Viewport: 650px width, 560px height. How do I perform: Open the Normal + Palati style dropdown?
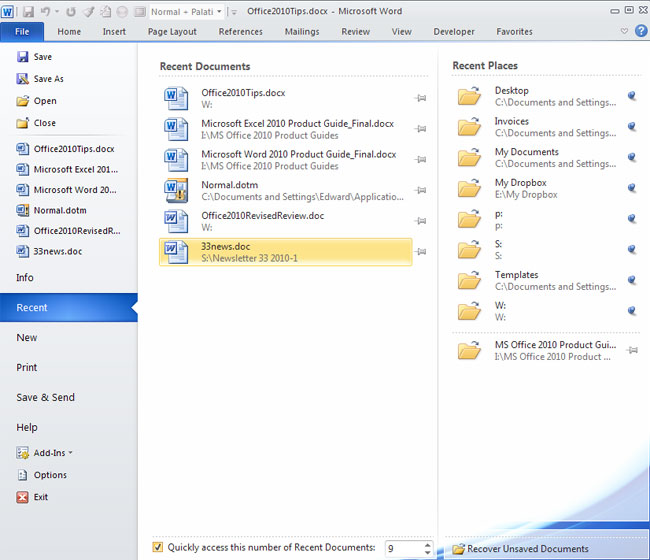[219, 12]
